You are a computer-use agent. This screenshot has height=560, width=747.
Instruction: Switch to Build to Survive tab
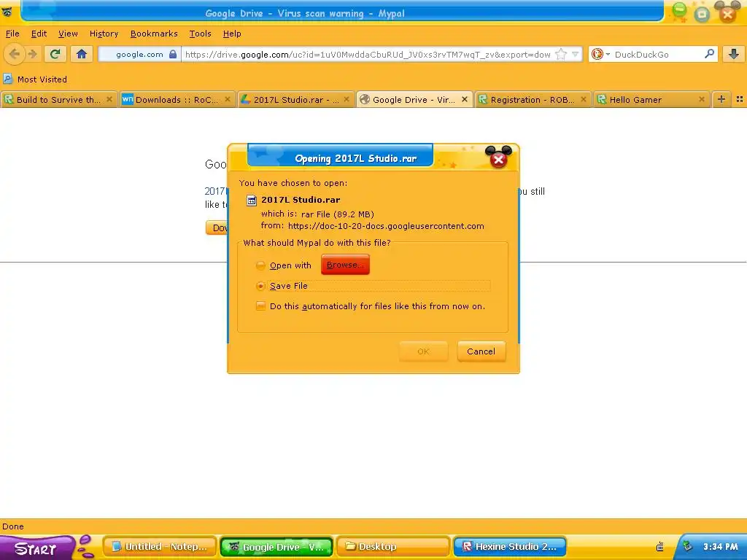(58, 99)
